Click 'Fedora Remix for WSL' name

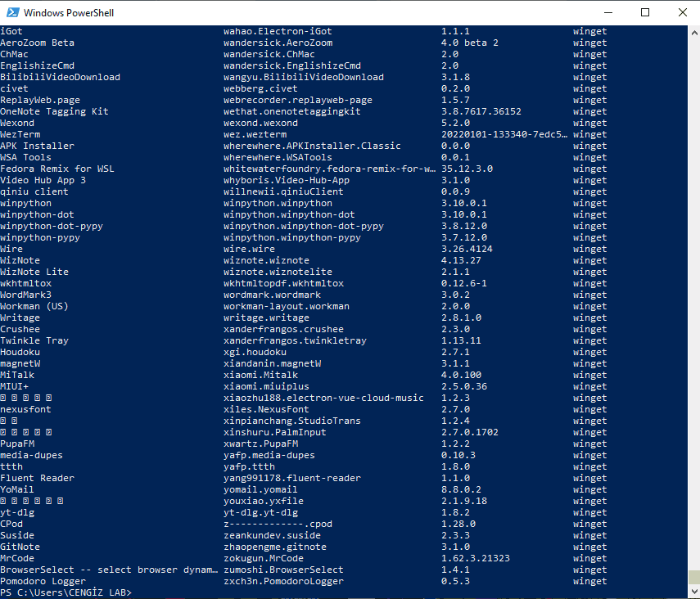click(x=57, y=169)
